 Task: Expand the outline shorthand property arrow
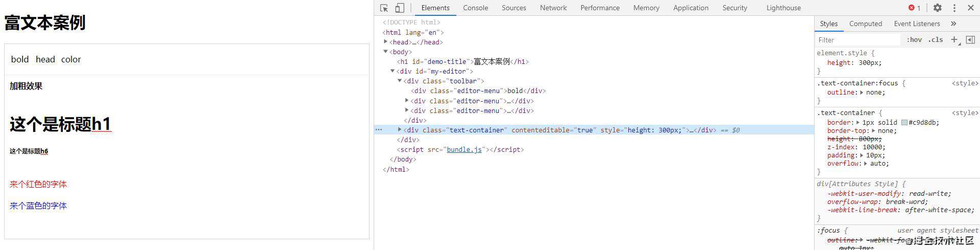862,93
